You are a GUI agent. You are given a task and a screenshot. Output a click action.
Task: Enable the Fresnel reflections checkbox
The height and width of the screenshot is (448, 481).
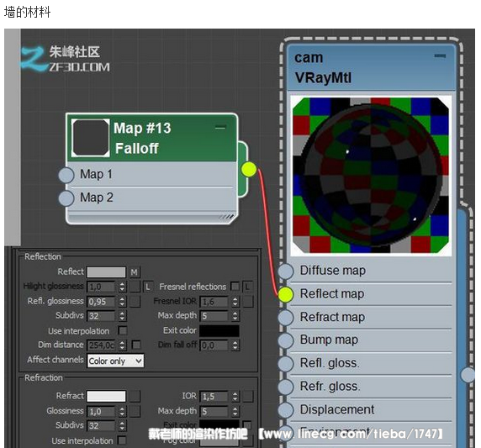(235, 287)
